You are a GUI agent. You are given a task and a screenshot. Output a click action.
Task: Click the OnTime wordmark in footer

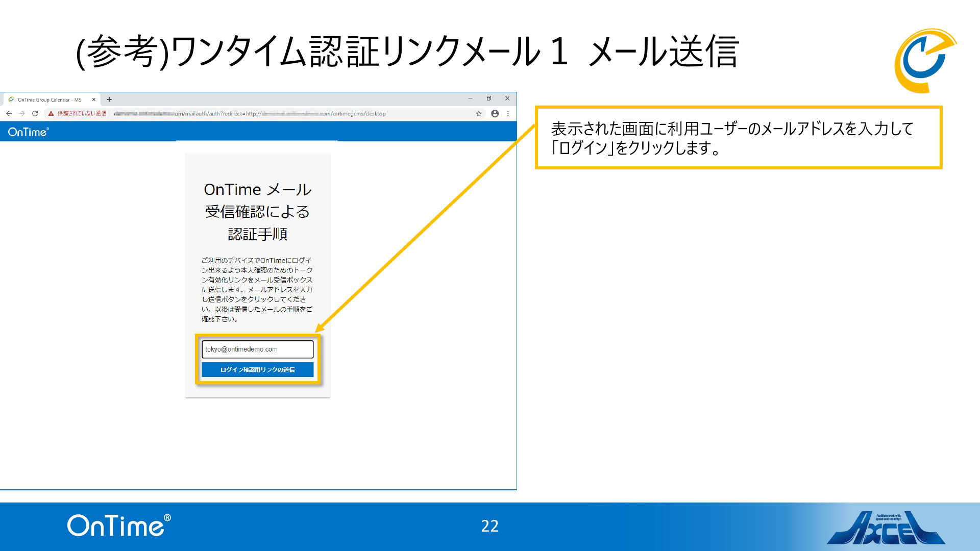coord(119,525)
